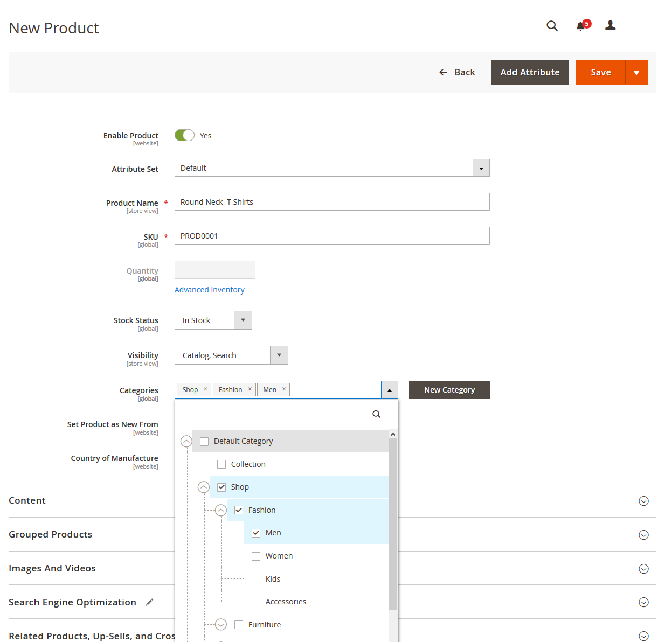
Task: Click the category list scrollbar thumb
Action: click(x=393, y=525)
